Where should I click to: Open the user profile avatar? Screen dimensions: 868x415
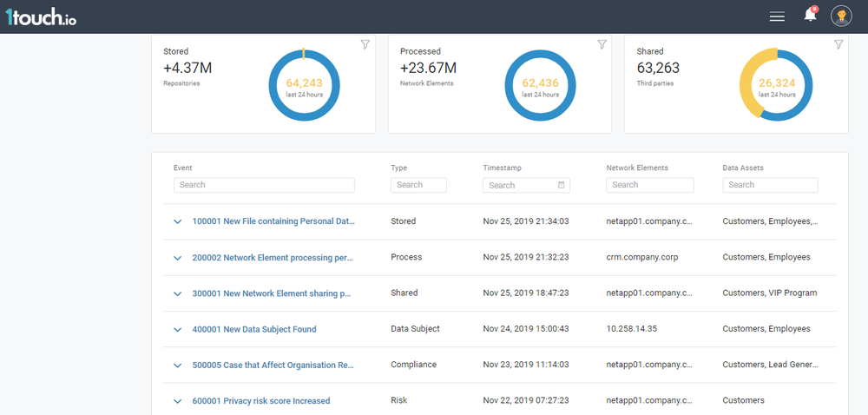point(841,16)
